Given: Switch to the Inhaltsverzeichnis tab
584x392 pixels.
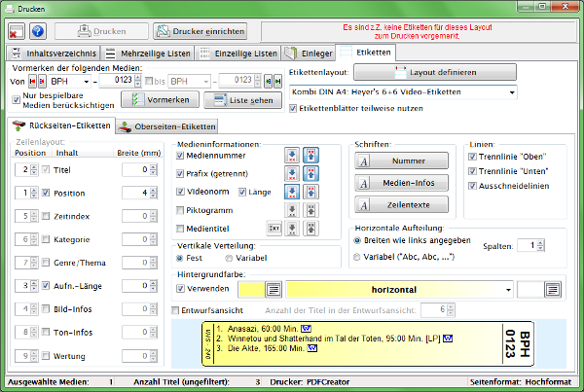Looking at the screenshot, I should tap(53, 53).
